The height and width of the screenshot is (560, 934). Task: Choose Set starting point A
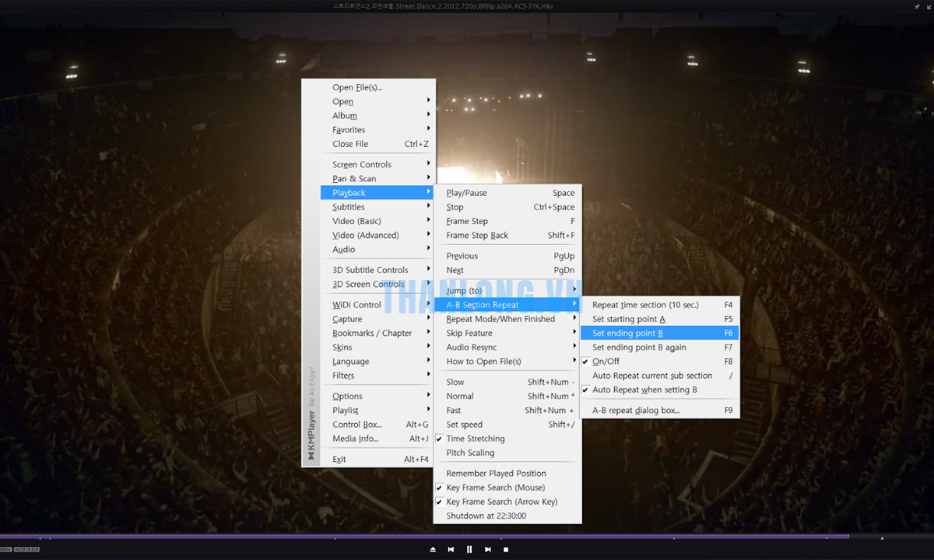coord(628,319)
